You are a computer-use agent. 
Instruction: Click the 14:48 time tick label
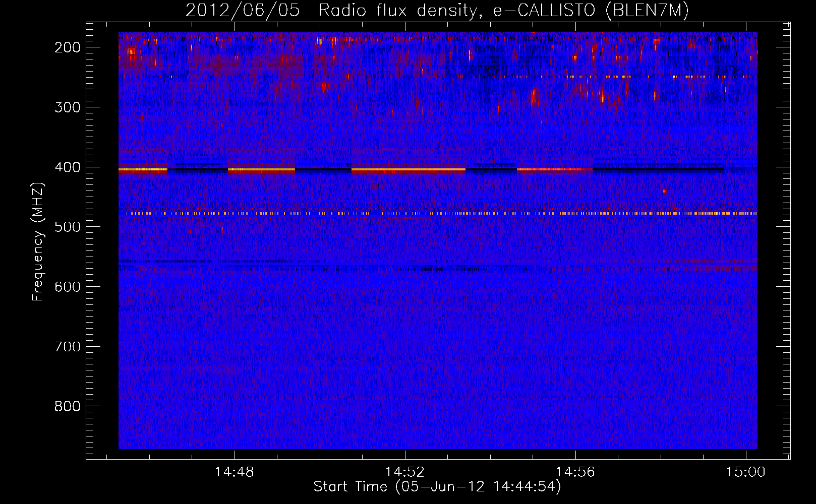click(x=234, y=472)
